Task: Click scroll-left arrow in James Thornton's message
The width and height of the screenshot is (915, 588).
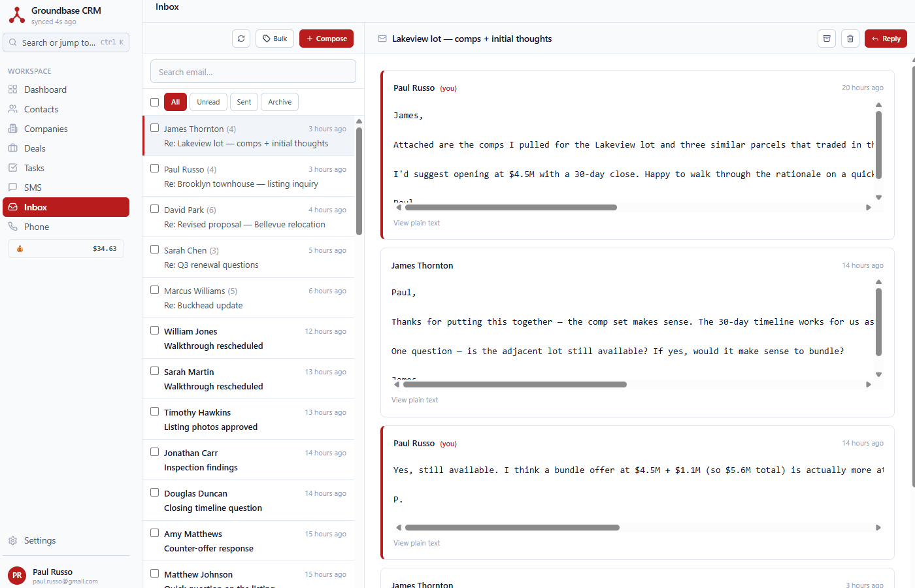Action: pyautogui.click(x=397, y=385)
